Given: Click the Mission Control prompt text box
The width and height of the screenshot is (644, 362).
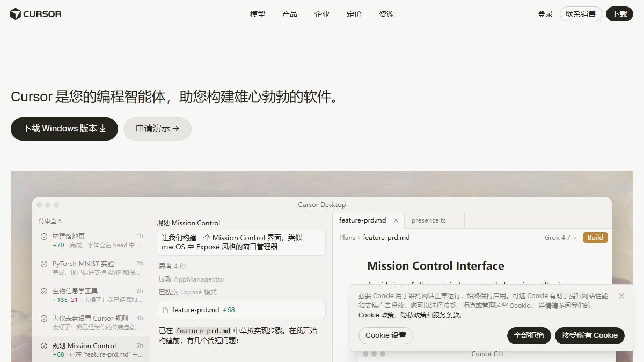Looking at the screenshot, I should pyautogui.click(x=241, y=242).
